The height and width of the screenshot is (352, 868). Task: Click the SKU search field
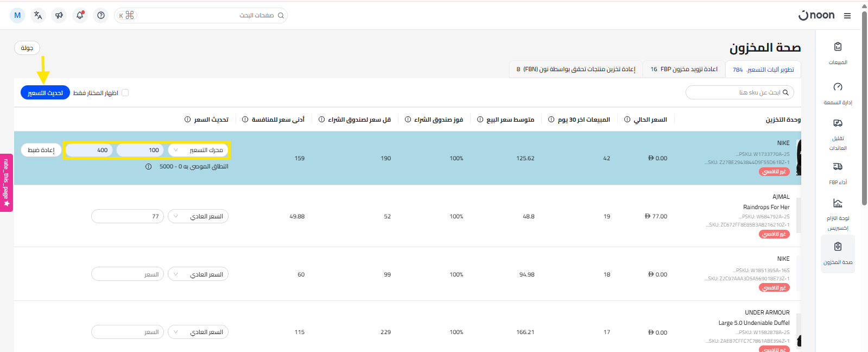pos(739,92)
